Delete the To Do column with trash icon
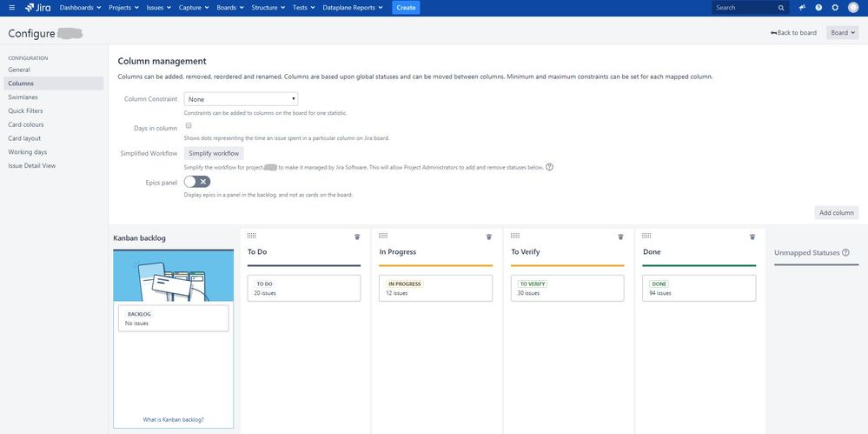This screenshot has height=434, width=868. [x=357, y=237]
